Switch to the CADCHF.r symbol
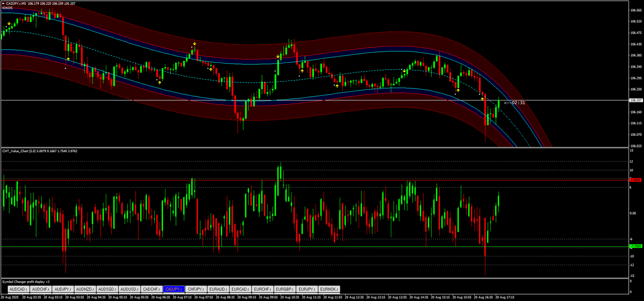This screenshot has width=644, height=301. 152,289
